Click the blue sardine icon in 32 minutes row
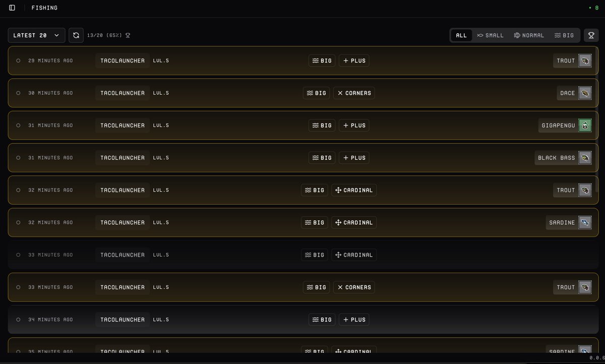Image resolution: width=605 pixels, height=364 pixels. [x=585, y=222]
